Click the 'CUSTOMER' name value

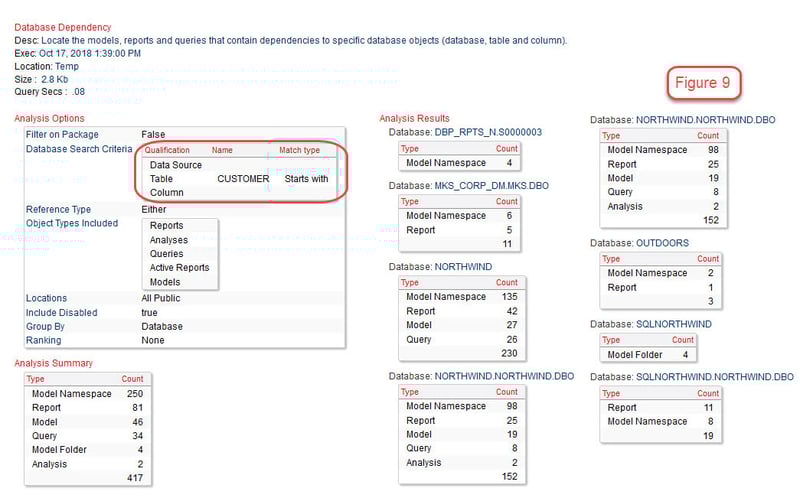point(243,179)
